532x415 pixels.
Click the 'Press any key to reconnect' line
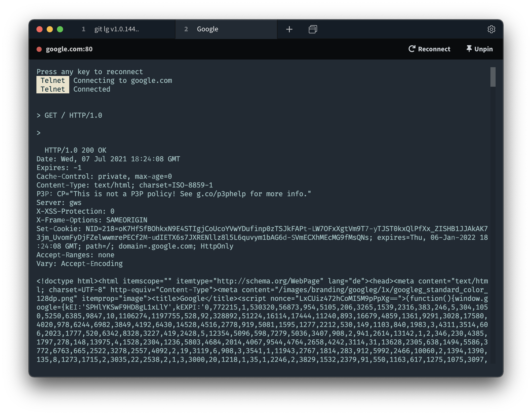click(90, 72)
